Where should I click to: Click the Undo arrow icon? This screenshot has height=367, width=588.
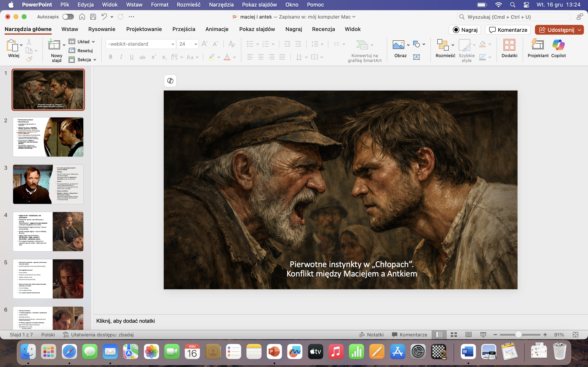click(104, 17)
